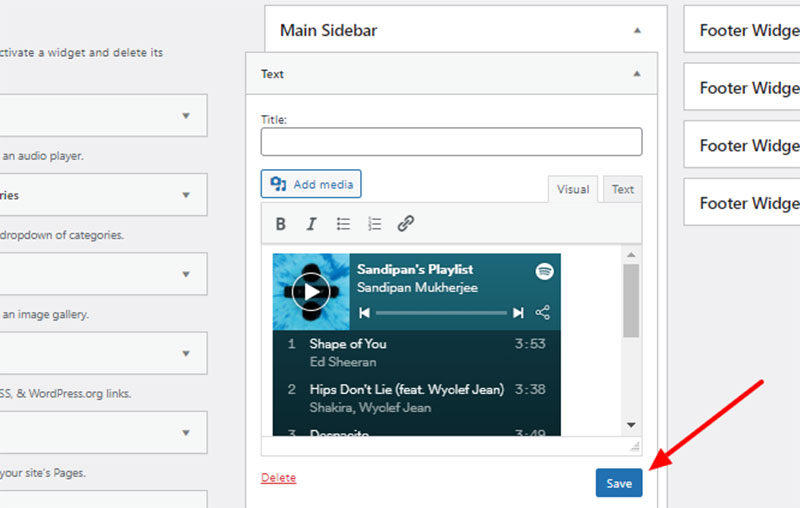This screenshot has width=800, height=508.
Task: Toggle bold formatting in editor toolbar
Action: (281, 224)
